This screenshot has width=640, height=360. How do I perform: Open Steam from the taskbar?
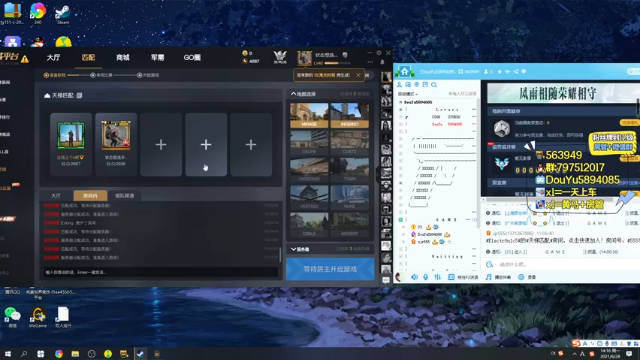[140, 353]
